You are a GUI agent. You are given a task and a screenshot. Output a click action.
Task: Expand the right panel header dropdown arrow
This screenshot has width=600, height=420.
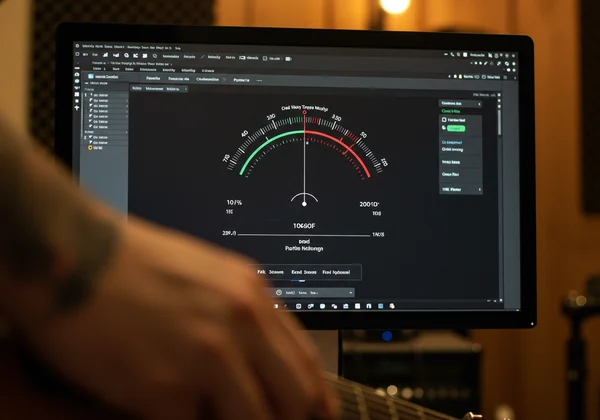click(x=479, y=104)
